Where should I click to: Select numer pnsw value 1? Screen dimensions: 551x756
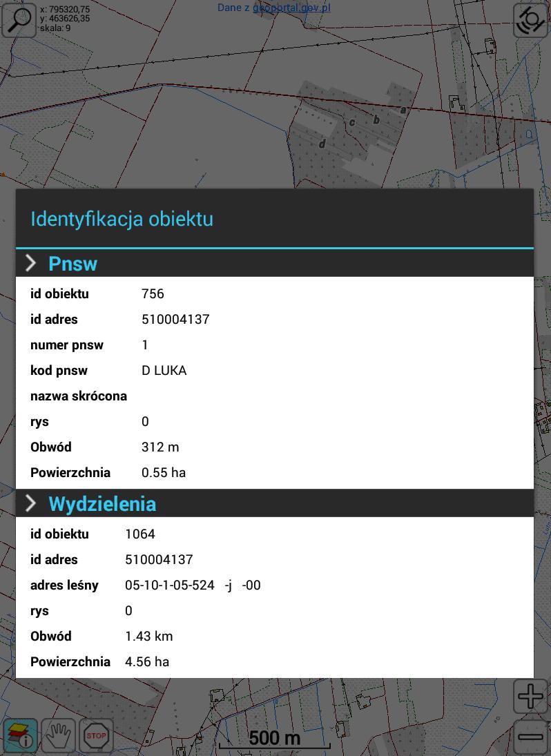point(144,345)
